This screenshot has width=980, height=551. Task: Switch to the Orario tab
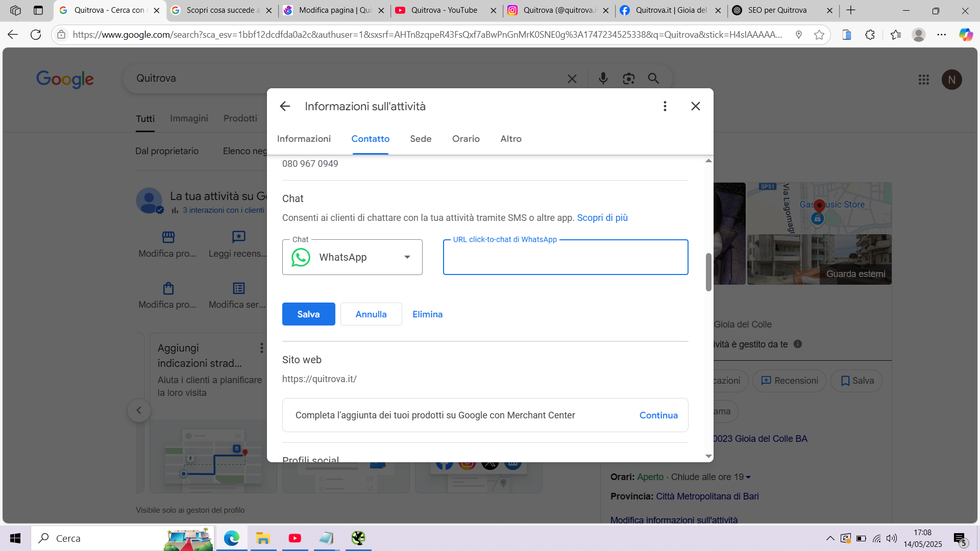(466, 139)
